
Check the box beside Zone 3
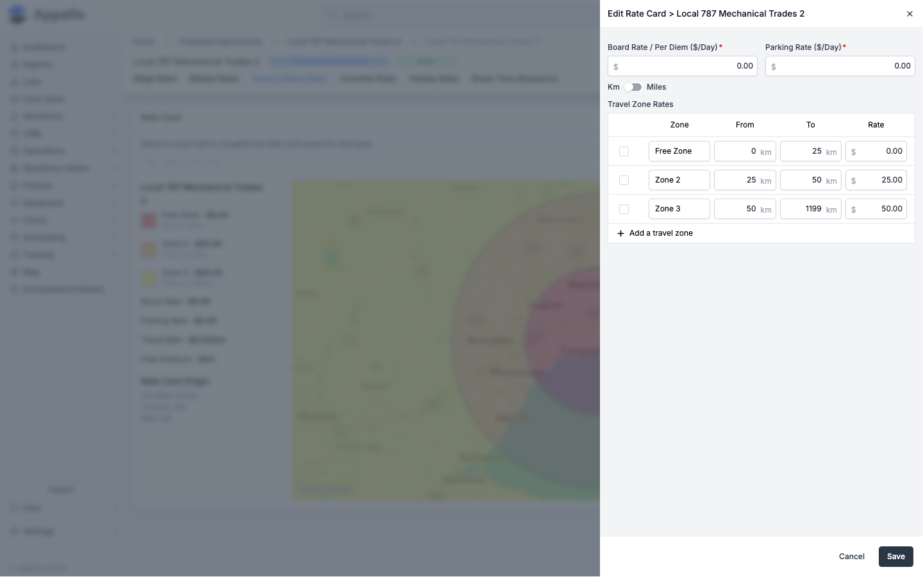click(x=624, y=209)
